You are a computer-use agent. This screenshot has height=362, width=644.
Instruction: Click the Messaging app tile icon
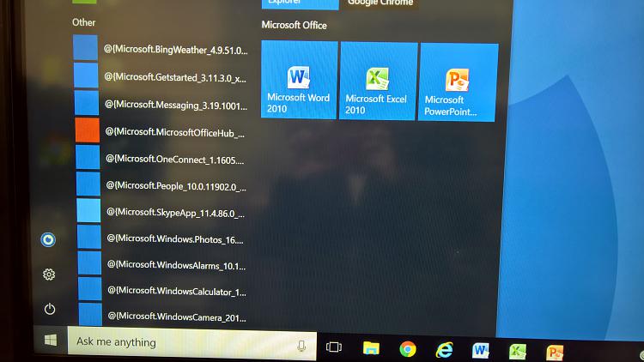pyautogui.click(x=86, y=103)
